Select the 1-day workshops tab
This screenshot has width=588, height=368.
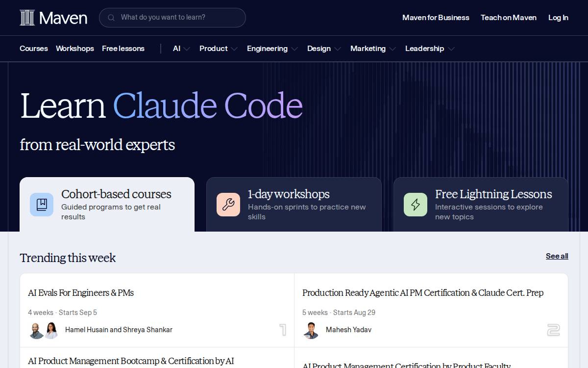coord(294,205)
